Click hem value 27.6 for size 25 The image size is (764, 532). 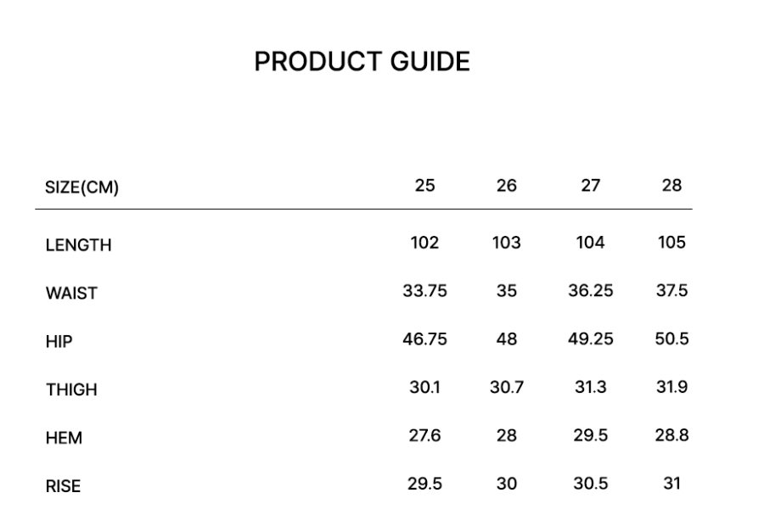424,436
